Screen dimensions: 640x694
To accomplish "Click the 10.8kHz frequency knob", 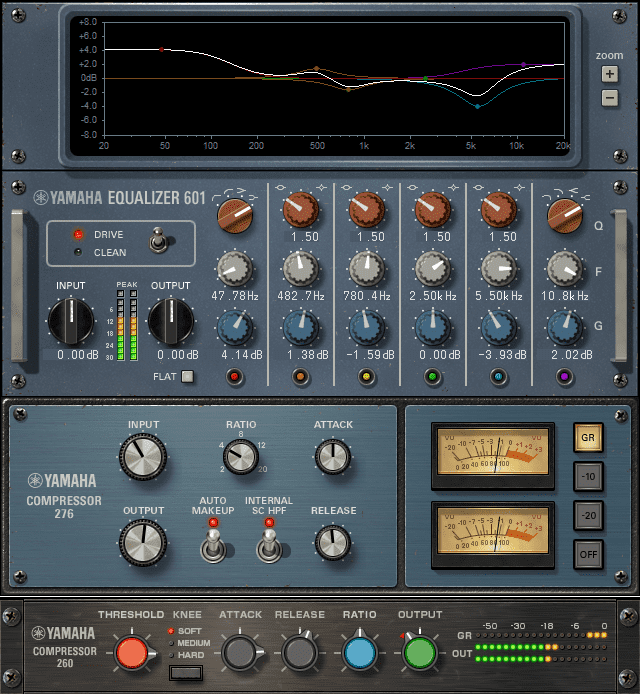I will [565, 269].
